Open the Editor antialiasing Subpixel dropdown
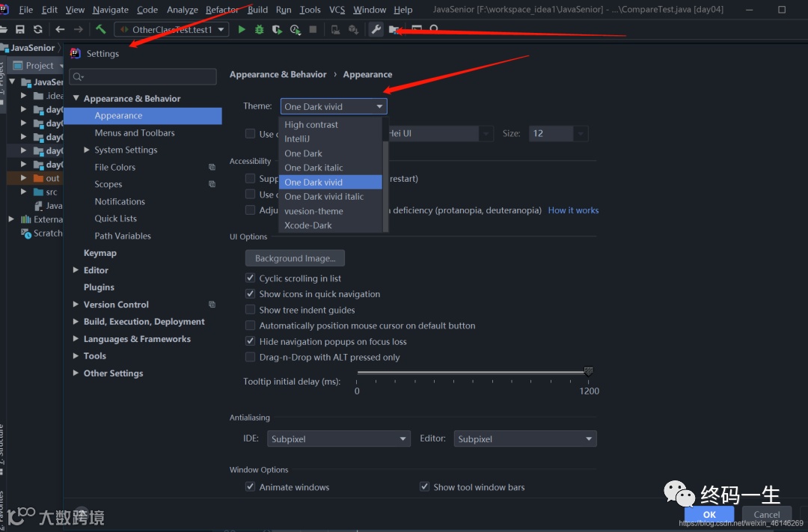Viewport: 808px width, 532px height. click(x=525, y=438)
